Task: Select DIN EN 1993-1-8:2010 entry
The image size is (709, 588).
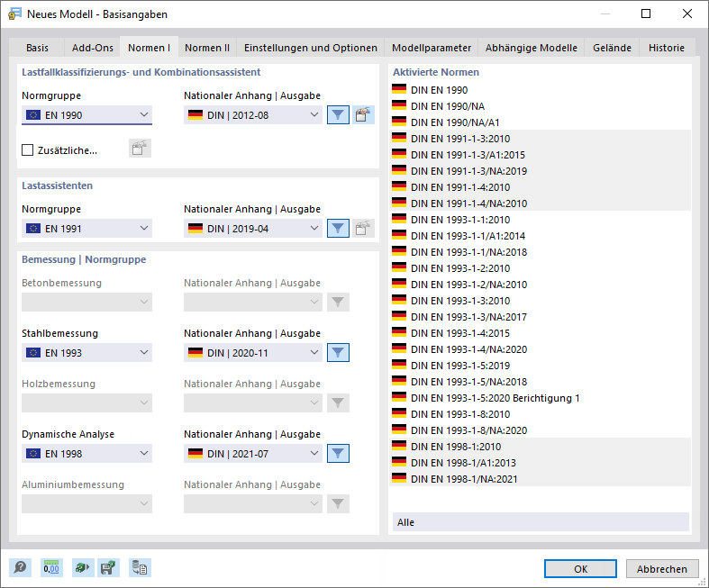Action: tap(540, 414)
